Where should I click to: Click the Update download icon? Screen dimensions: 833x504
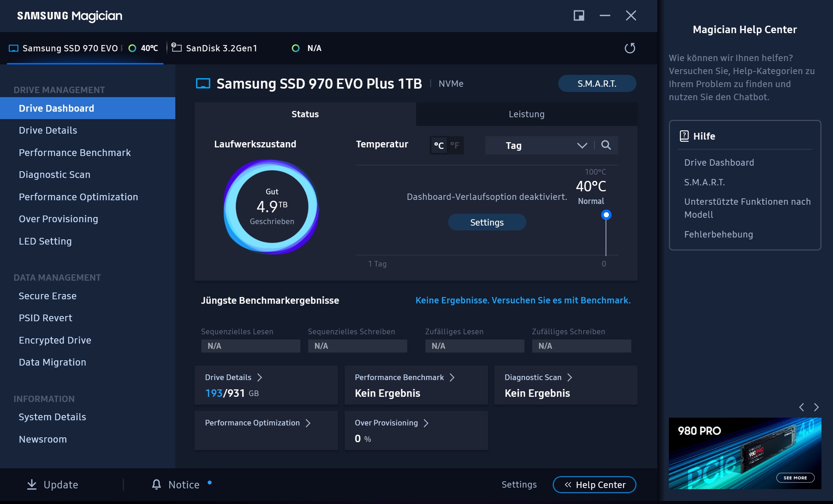coord(32,484)
